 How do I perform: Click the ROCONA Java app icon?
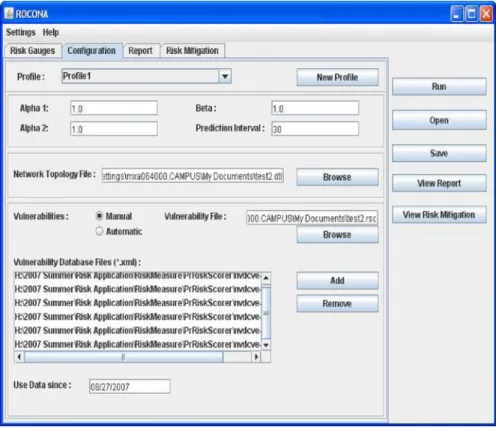[9, 14]
